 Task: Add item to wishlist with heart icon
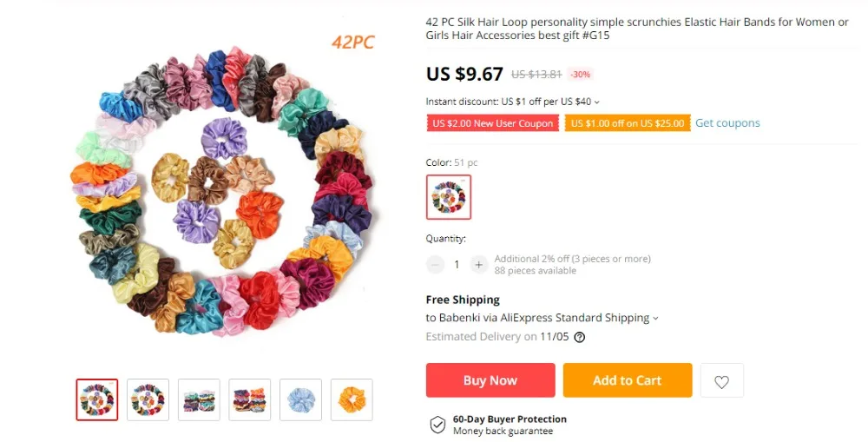(721, 380)
